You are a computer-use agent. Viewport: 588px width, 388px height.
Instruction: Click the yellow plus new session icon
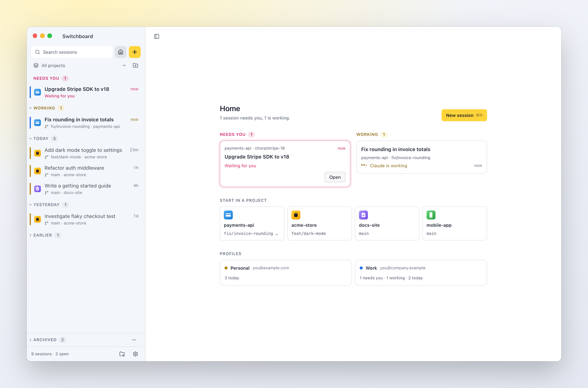coord(135,52)
